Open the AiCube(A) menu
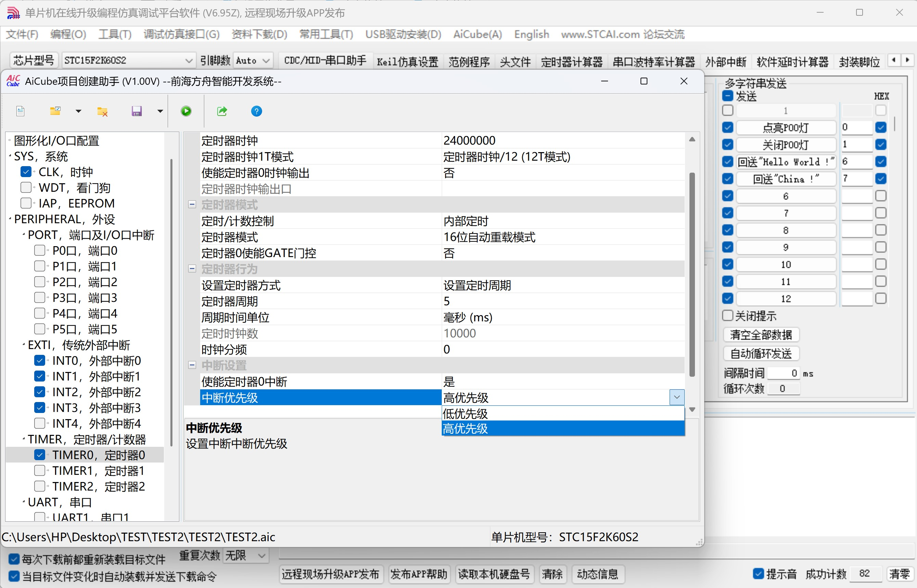The width and height of the screenshot is (917, 588). 477,35
